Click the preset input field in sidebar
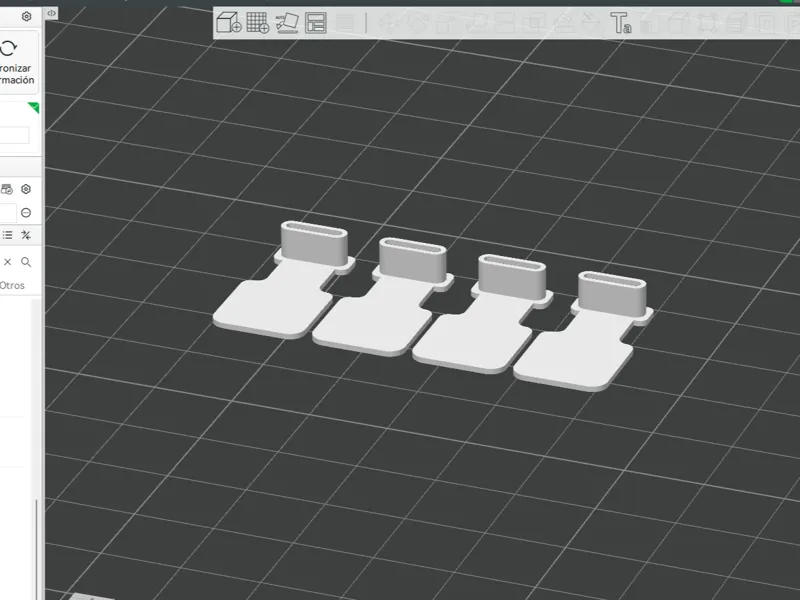 [14, 136]
